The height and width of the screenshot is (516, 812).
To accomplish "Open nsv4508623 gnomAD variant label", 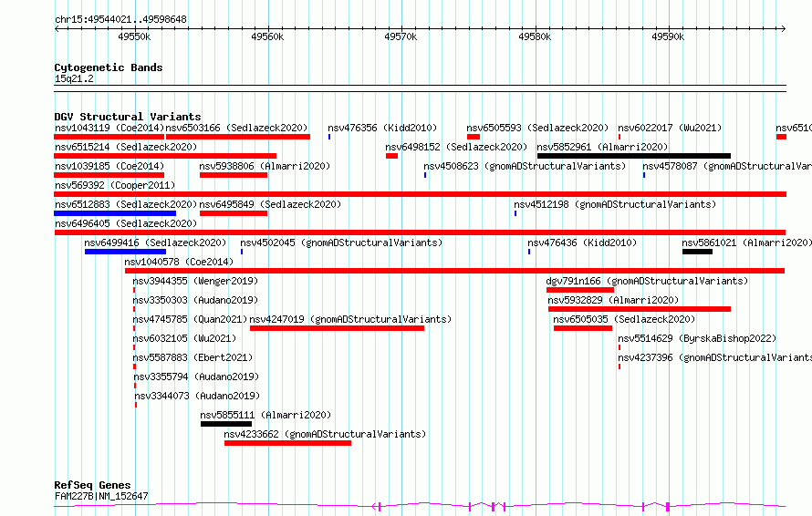I will click(525, 166).
